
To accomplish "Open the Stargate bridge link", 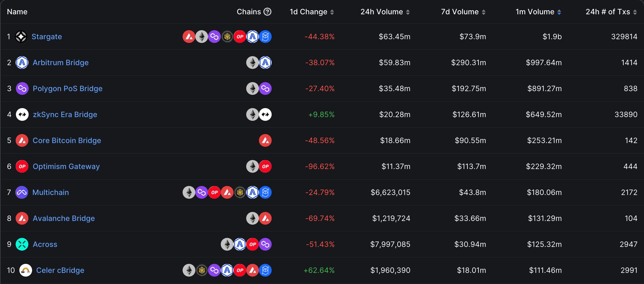I will [x=47, y=37].
